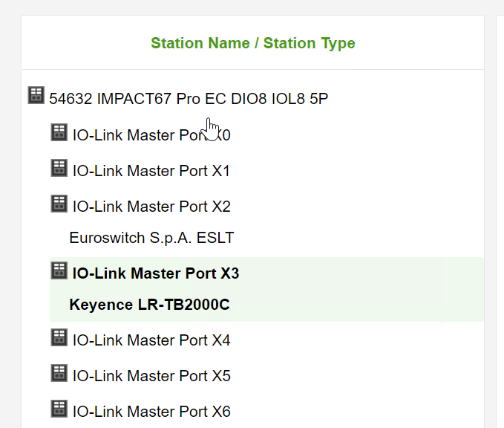Click the grid icon beside Port X1
The image size is (504, 428).
point(59,168)
